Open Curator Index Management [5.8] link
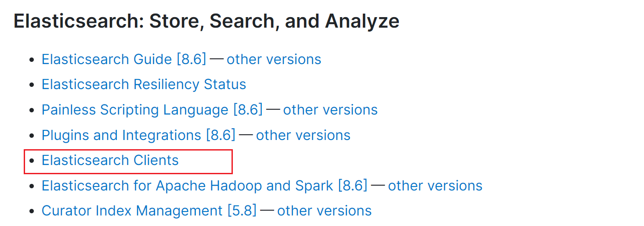This screenshot has height=226, width=644. pyautogui.click(x=149, y=211)
